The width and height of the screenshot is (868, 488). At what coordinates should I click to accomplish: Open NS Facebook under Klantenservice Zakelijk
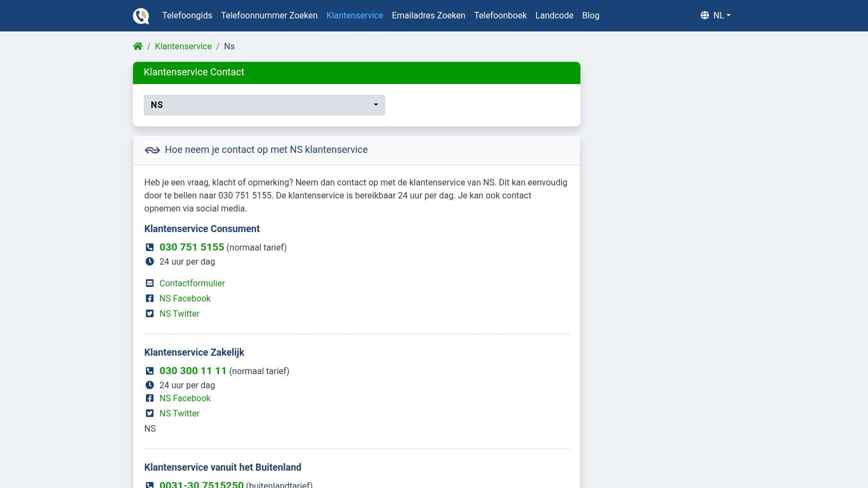click(x=185, y=398)
